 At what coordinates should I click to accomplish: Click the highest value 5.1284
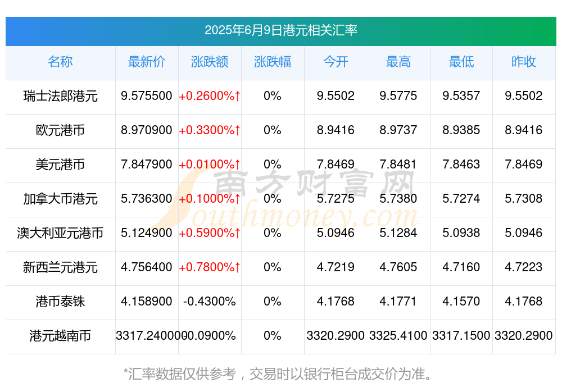398,233
